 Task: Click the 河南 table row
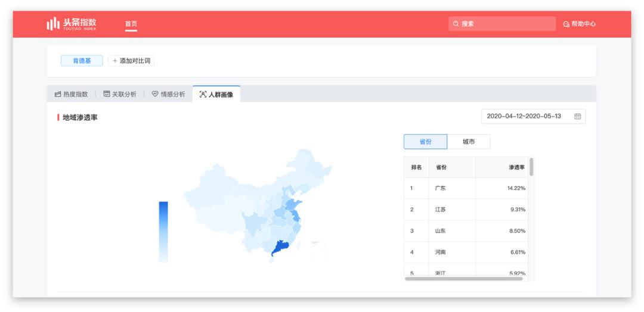pos(466,252)
